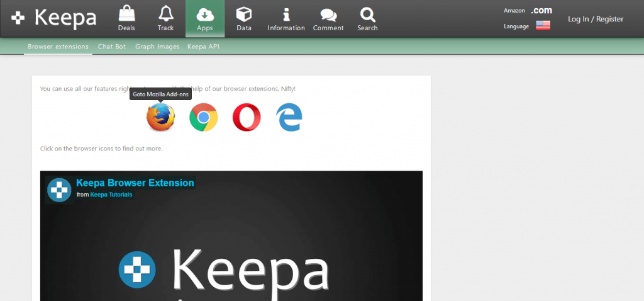
Task: Open the Track bell icon
Action: pyautogui.click(x=165, y=14)
